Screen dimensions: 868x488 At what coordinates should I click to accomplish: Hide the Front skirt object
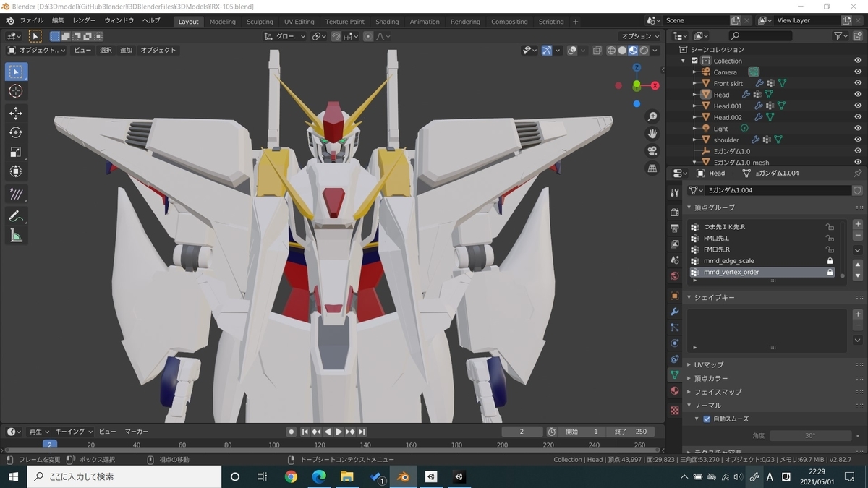click(x=858, y=83)
